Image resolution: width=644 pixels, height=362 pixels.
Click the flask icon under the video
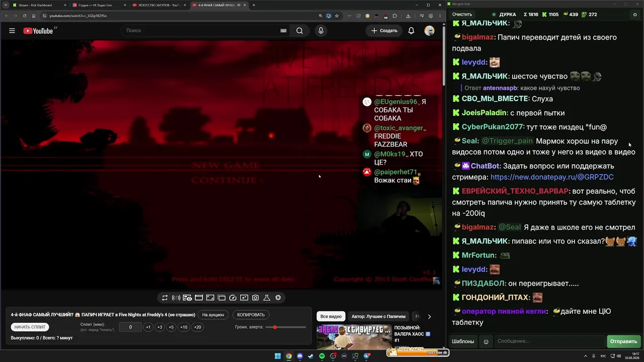coord(267,298)
